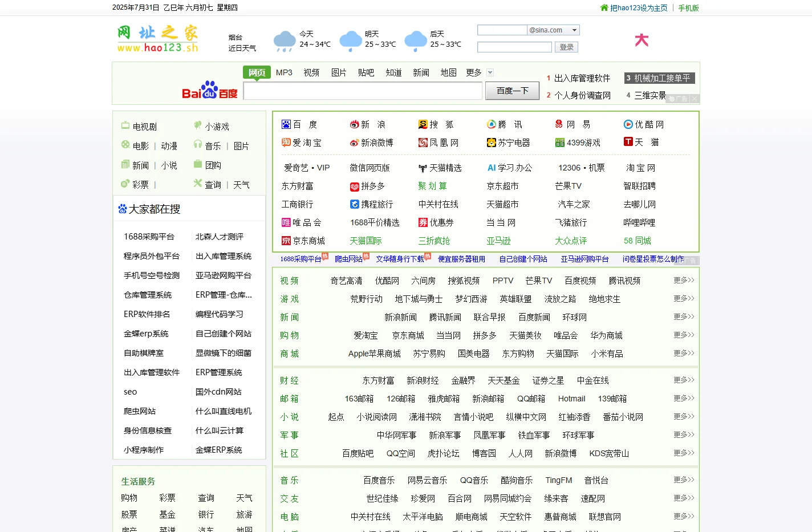This screenshot has width=812, height=532.
Task: Open the 搜狐 site icon link
Action: (423, 124)
